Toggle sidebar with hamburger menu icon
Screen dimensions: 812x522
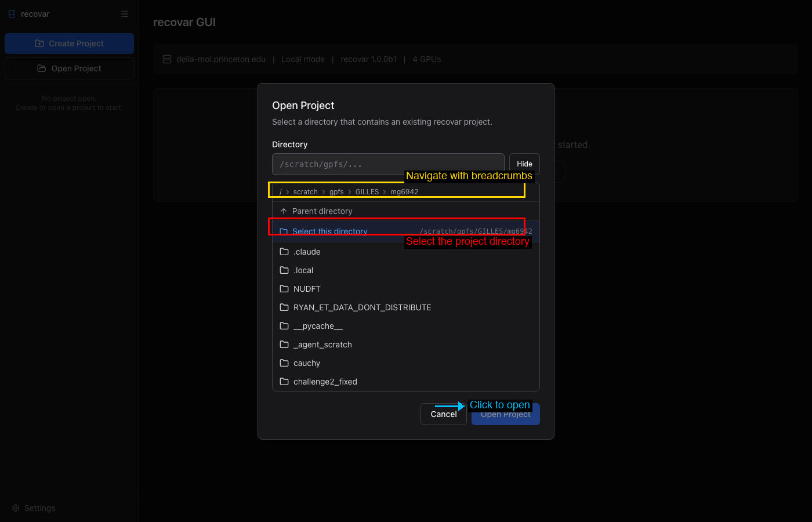[x=125, y=14]
